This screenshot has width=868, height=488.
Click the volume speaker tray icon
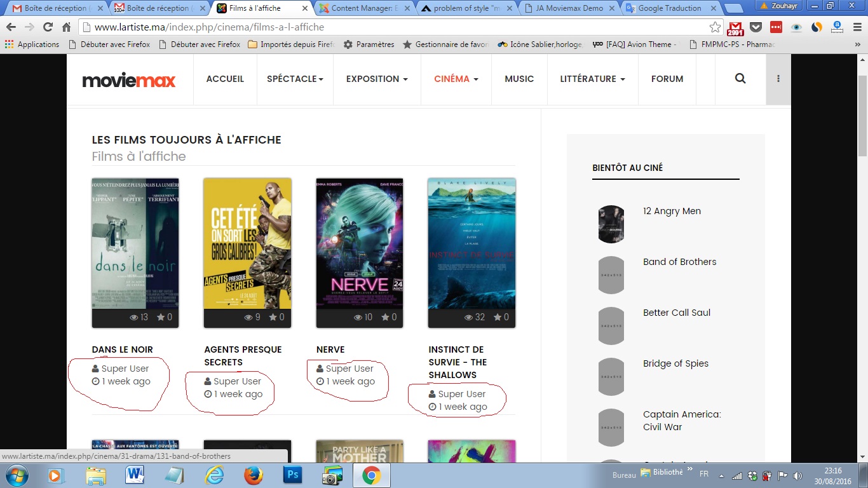tap(798, 475)
